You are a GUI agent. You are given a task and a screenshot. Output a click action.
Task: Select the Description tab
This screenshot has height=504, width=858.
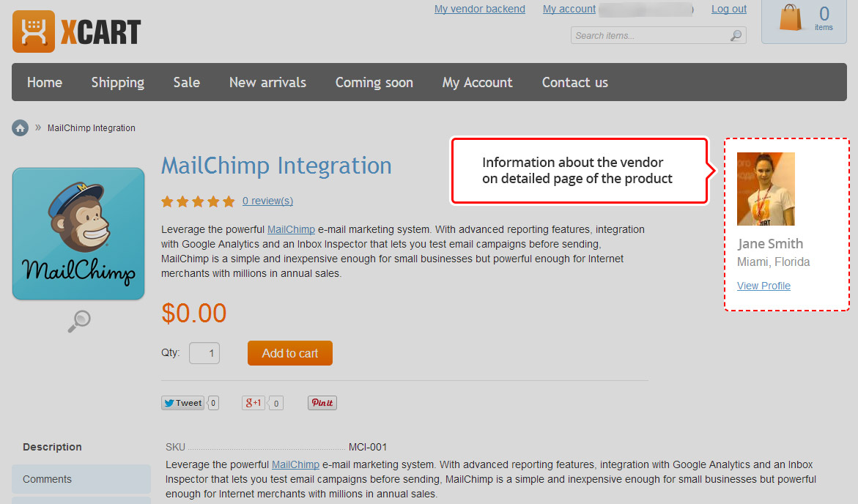click(x=52, y=447)
